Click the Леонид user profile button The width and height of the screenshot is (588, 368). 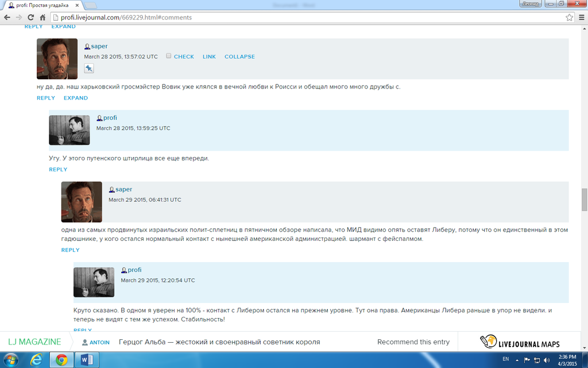point(531,4)
